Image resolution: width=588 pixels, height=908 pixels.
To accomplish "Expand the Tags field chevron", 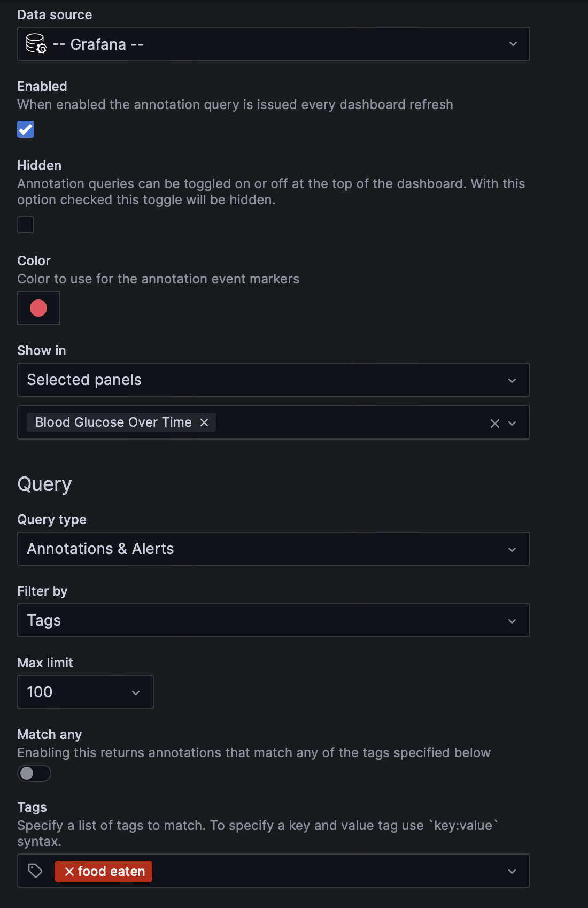I will point(512,872).
